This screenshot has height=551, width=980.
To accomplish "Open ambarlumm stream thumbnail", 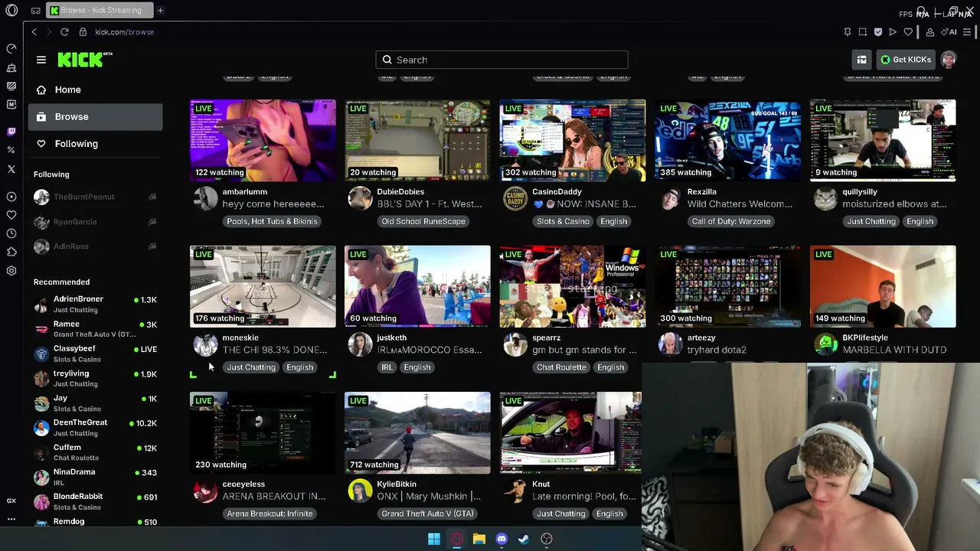I will [263, 140].
